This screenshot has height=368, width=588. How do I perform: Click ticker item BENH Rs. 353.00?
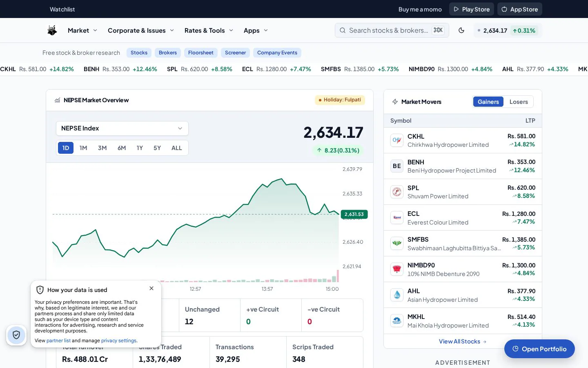click(x=120, y=69)
